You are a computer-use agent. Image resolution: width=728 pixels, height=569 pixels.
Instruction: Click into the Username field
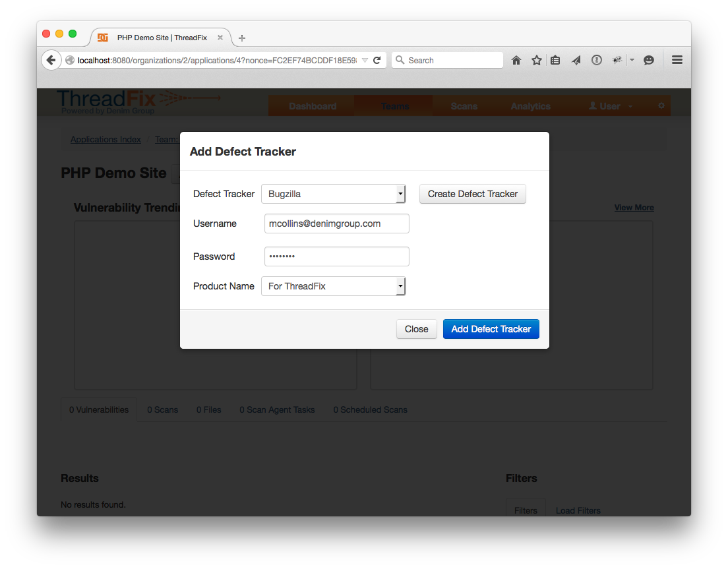click(336, 224)
